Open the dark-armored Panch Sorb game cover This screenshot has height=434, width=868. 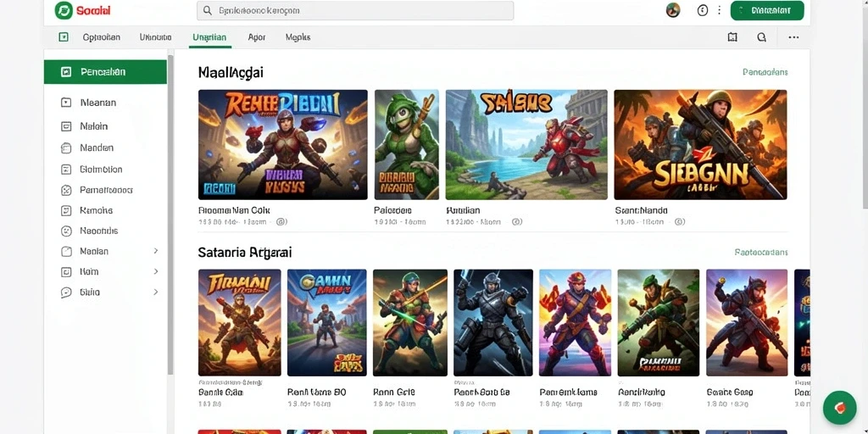click(x=493, y=323)
